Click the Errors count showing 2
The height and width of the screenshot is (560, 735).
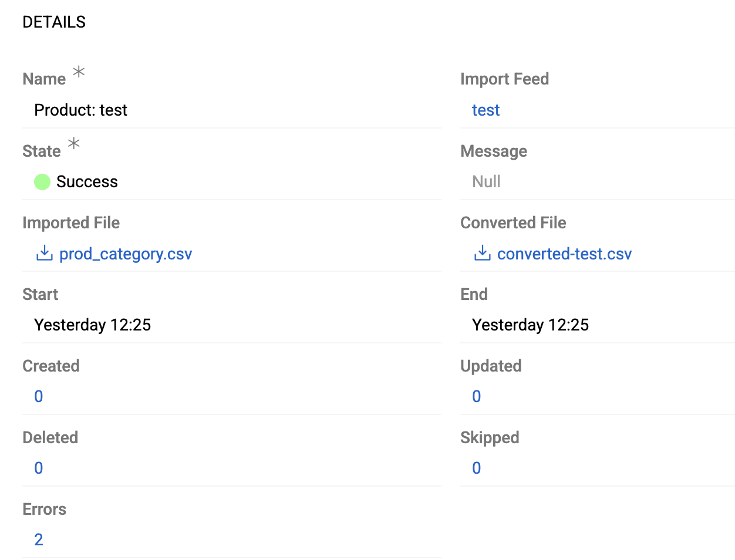coord(38,539)
